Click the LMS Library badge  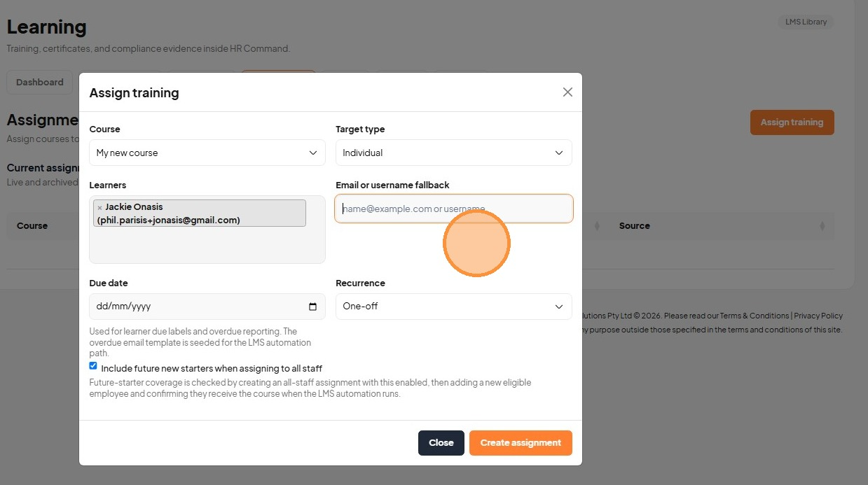pos(806,22)
